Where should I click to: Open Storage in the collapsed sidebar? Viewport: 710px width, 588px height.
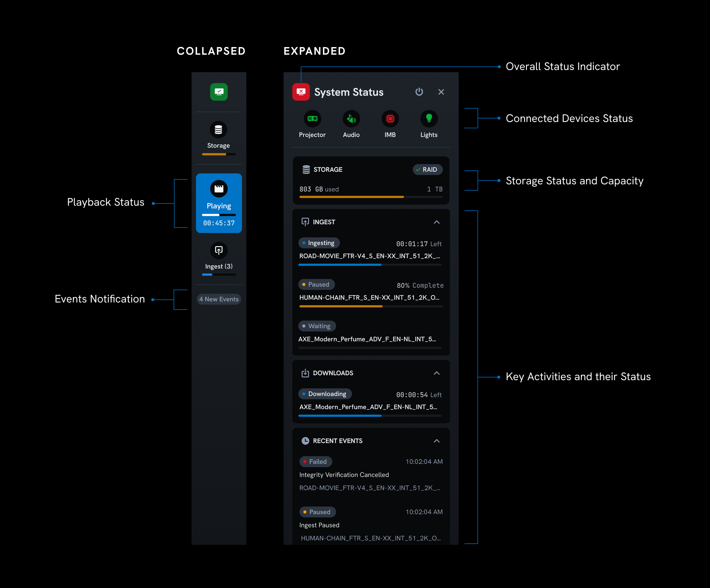tap(219, 138)
